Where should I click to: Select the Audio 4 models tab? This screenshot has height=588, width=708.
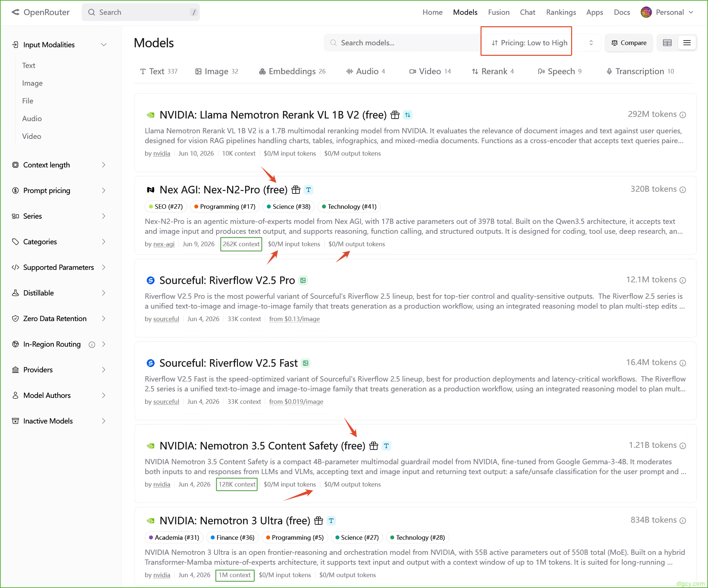(366, 72)
